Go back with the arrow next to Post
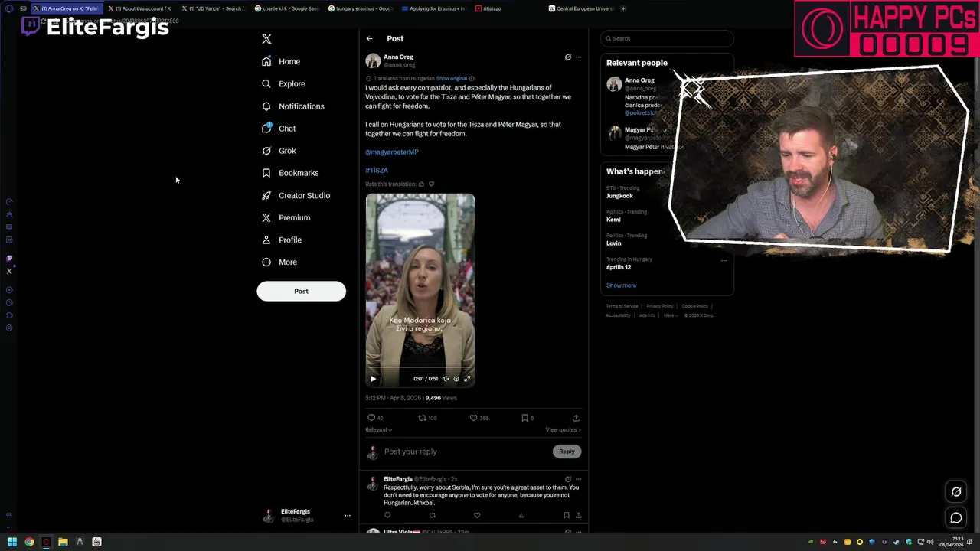The width and height of the screenshot is (980, 551). pyautogui.click(x=370, y=38)
